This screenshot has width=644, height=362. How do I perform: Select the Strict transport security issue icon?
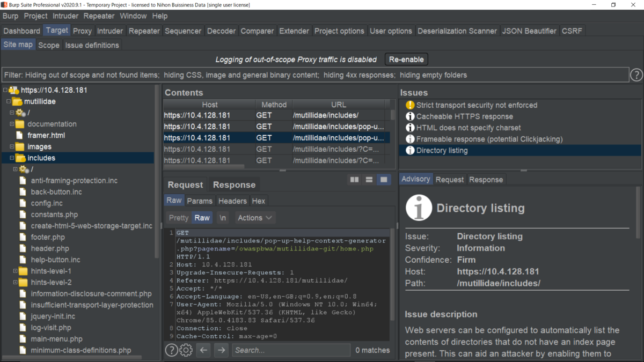click(x=410, y=105)
